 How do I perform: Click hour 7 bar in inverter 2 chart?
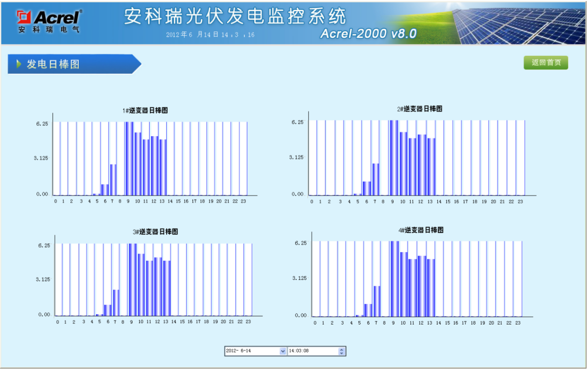376,179
